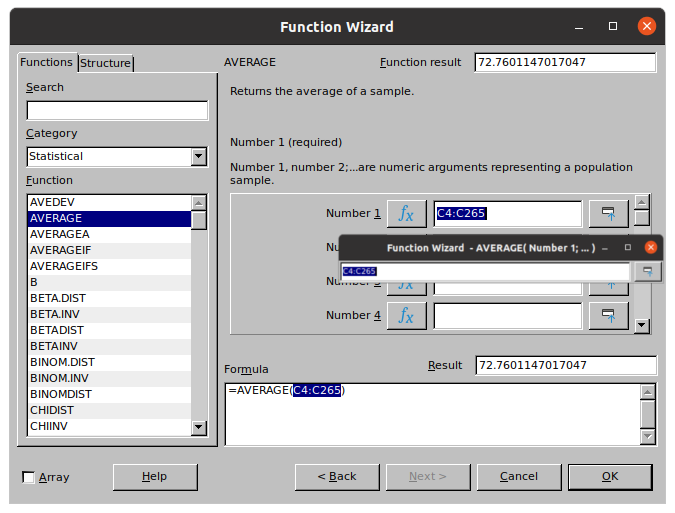Select AVERAGEA in the function list
Image resolution: width=675 pixels, height=513 pixels.
(x=109, y=235)
